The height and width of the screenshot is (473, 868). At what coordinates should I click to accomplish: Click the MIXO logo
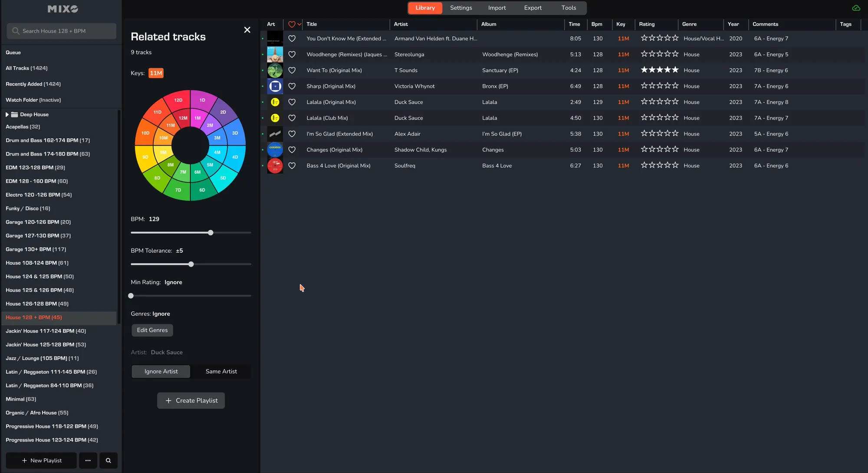point(62,9)
